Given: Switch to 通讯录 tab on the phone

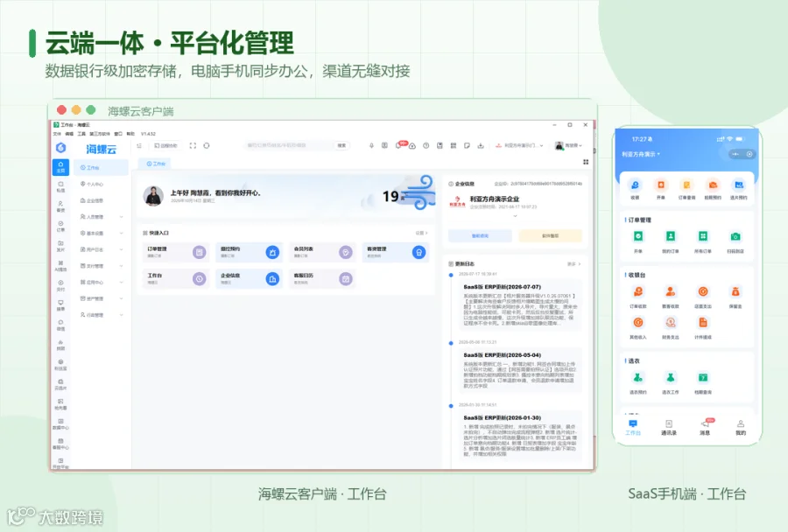Looking at the screenshot, I should pos(669,428).
